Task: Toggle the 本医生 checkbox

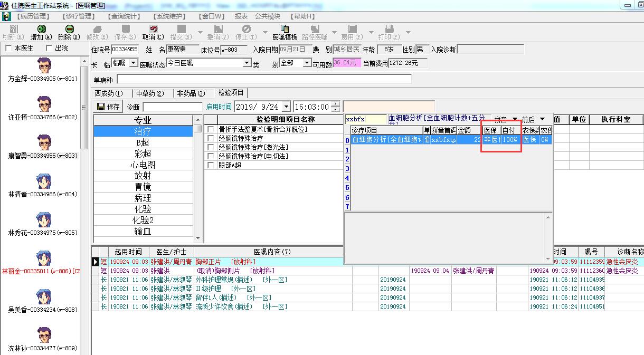Action: (x=8, y=49)
